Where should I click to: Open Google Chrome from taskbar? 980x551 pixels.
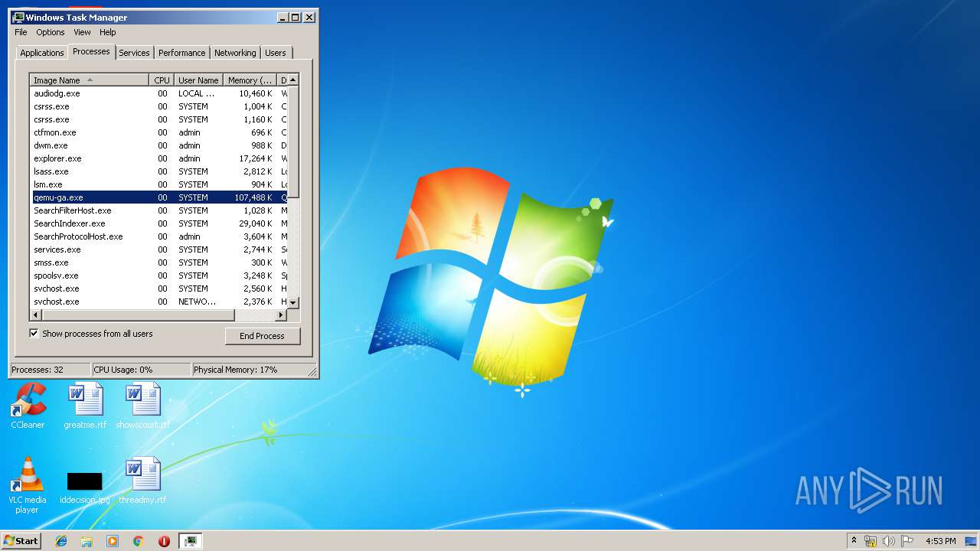tap(138, 541)
